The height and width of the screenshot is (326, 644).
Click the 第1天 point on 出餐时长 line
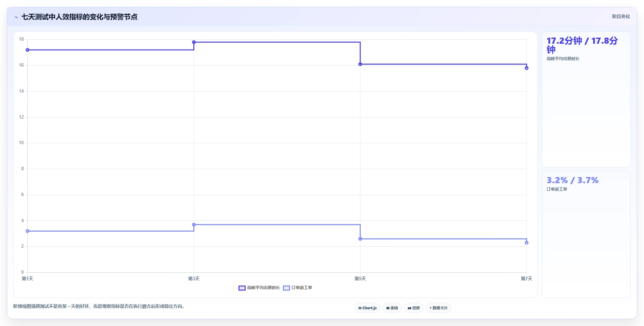(27, 50)
